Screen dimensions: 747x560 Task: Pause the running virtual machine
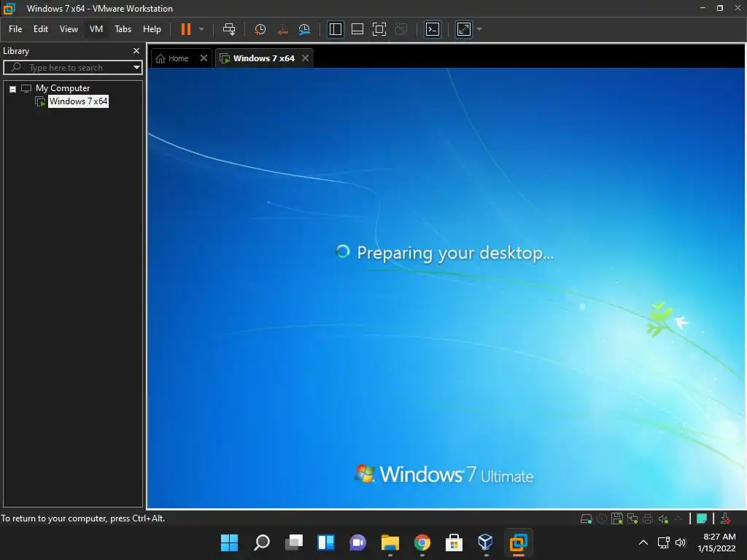click(x=186, y=29)
